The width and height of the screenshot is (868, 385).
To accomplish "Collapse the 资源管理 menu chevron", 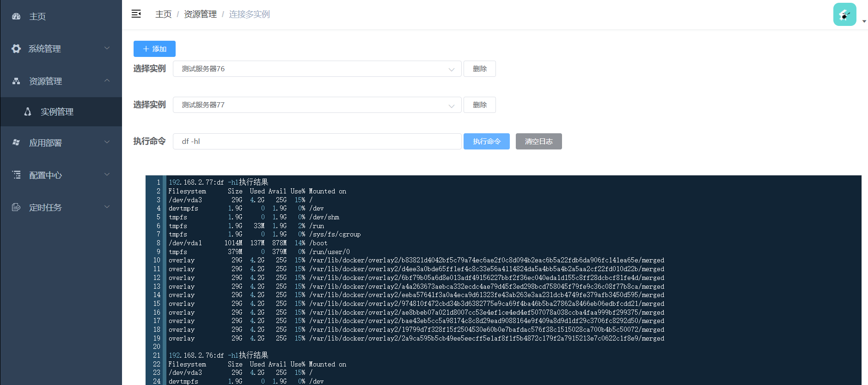I will (x=107, y=81).
